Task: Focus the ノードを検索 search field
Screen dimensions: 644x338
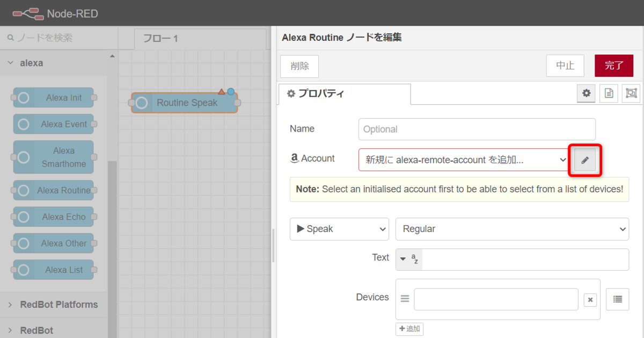Action: [x=59, y=38]
